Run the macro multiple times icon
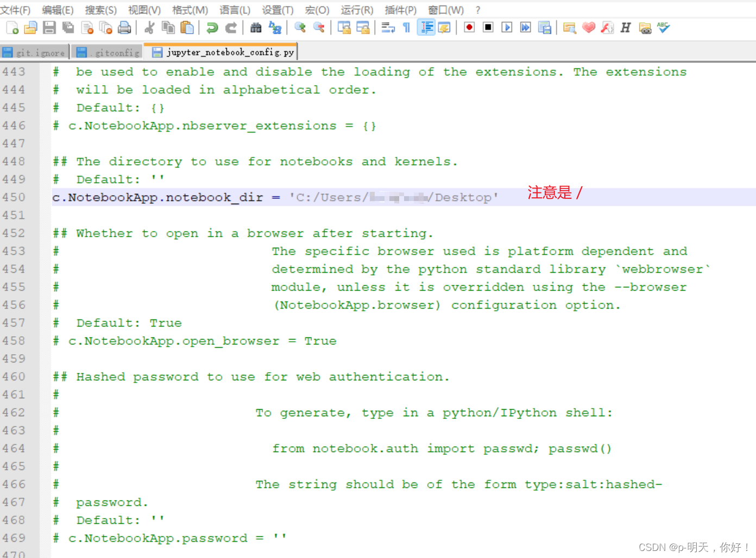756x558 pixels. click(x=526, y=28)
